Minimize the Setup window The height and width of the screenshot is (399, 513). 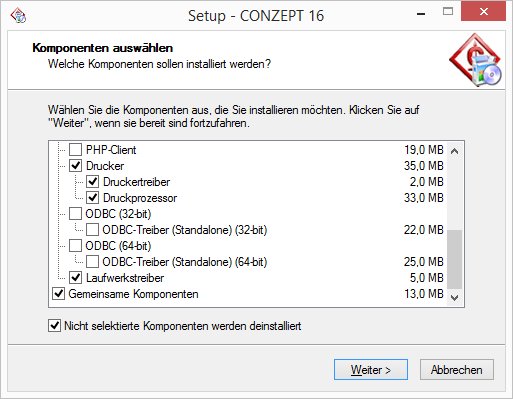click(x=421, y=14)
